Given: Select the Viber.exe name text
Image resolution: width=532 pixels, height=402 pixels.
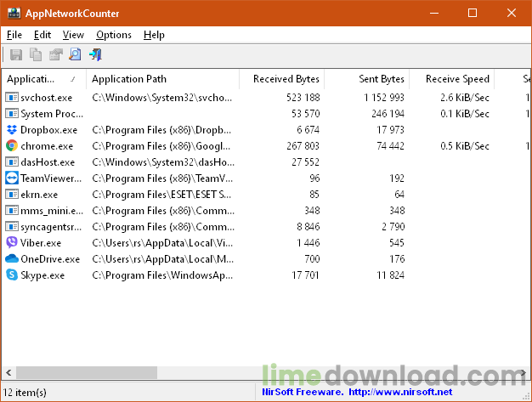Looking at the screenshot, I should click(41, 243).
